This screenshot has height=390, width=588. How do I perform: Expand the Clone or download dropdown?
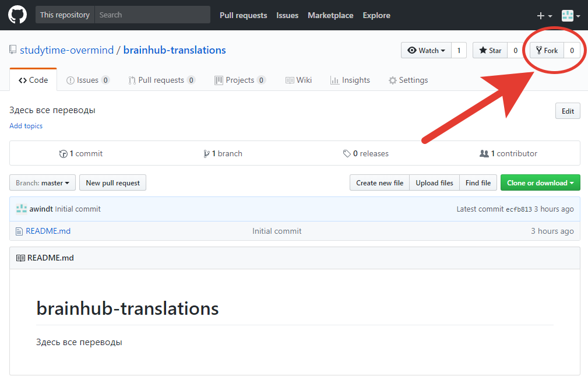coord(540,182)
